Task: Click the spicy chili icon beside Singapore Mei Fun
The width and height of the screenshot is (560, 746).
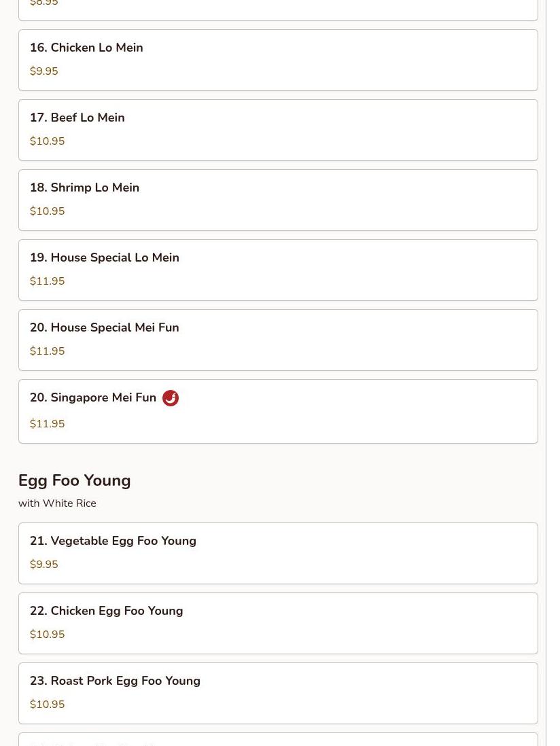Action: click(171, 398)
